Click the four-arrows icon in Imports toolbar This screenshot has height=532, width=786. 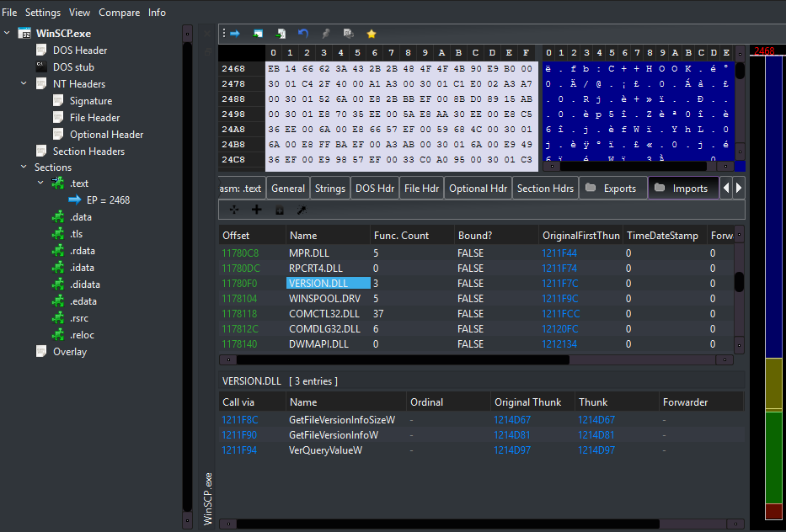coord(234,210)
